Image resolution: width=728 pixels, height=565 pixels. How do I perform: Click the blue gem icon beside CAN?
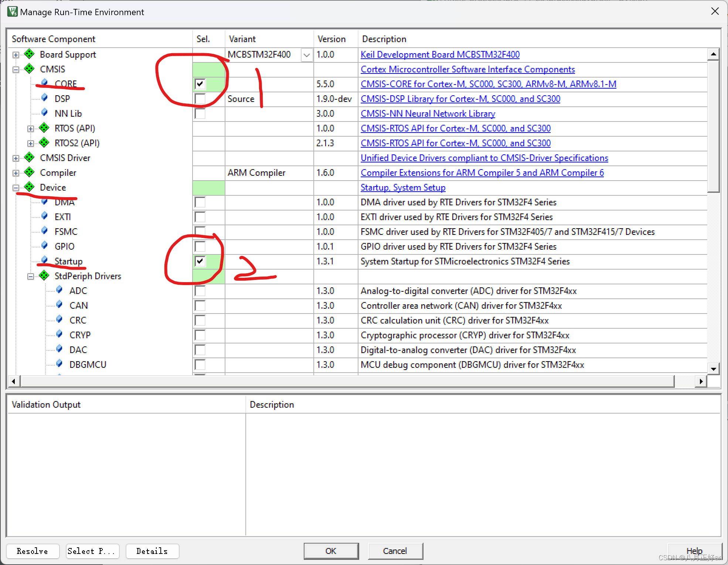pyautogui.click(x=59, y=305)
